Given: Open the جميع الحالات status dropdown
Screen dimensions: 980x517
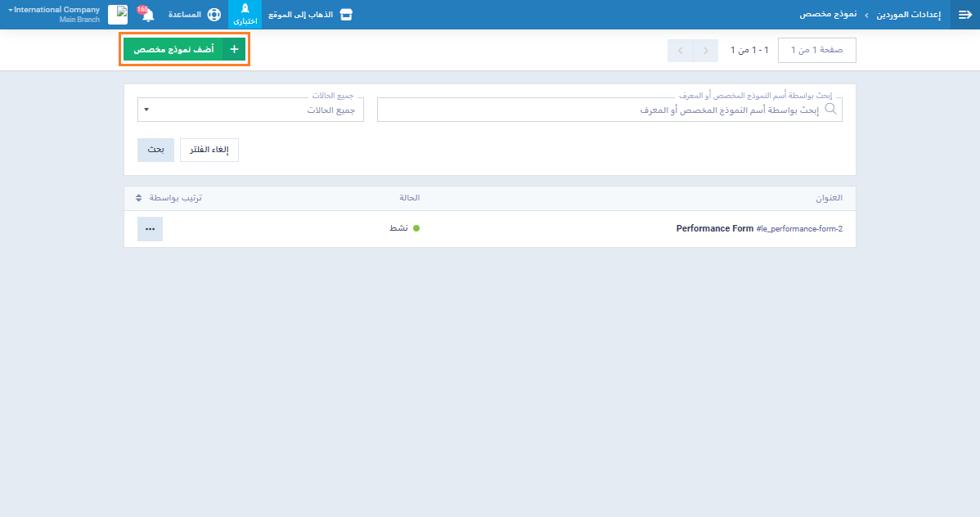Looking at the screenshot, I should click(250, 110).
